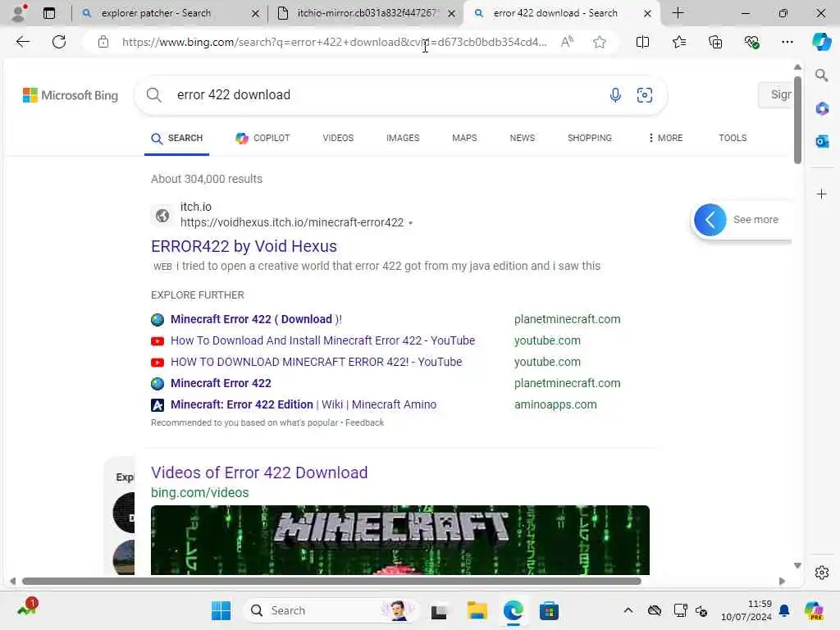The height and width of the screenshot is (630, 840).
Task: Open the widgets stock icon
Action: click(26, 609)
